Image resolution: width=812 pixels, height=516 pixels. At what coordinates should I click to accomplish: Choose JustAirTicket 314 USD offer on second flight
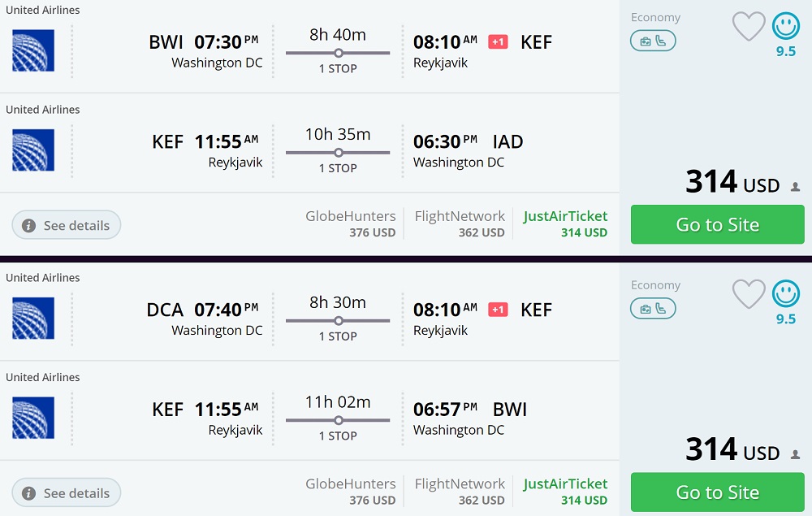point(565,492)
